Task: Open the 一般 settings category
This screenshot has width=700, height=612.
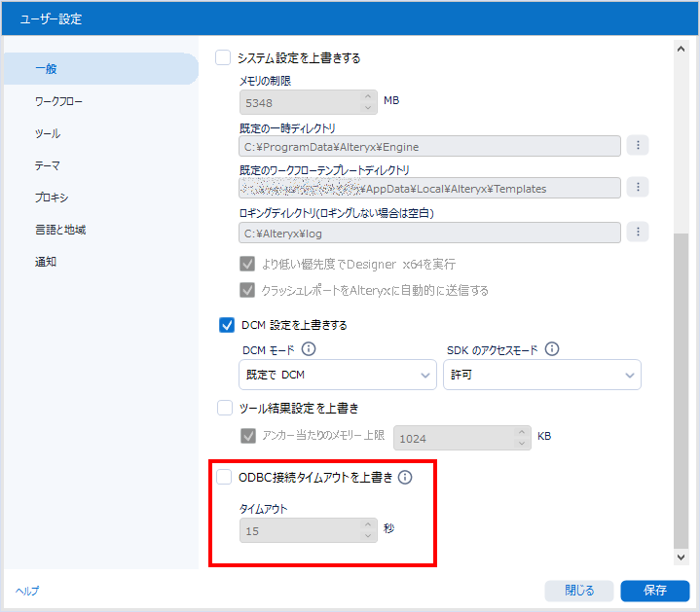Action: tap(100, 69)
